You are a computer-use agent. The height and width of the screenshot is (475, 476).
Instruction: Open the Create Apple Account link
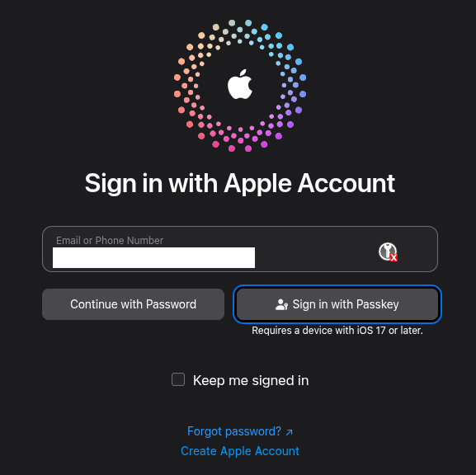click(x=240, y=451)
